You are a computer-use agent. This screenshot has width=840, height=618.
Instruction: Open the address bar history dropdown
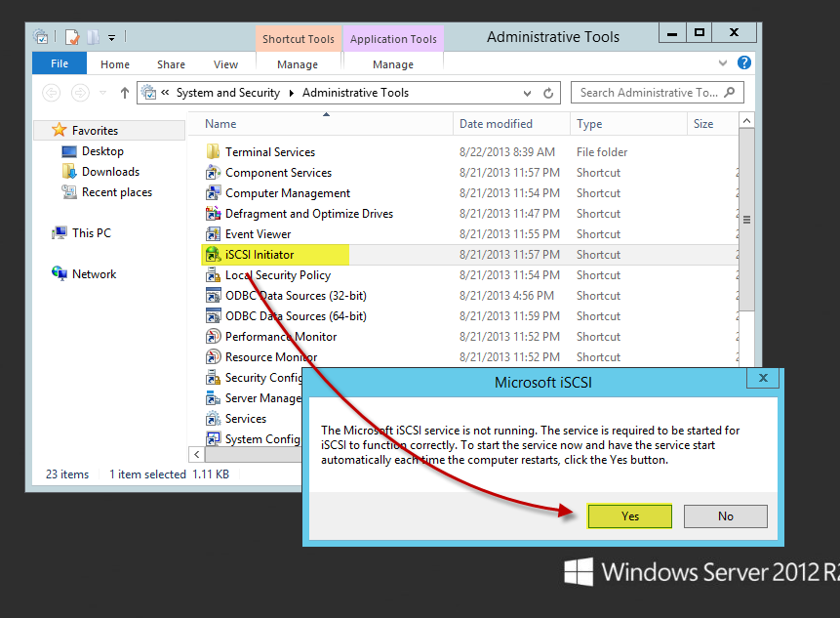(x=527, y=94)
